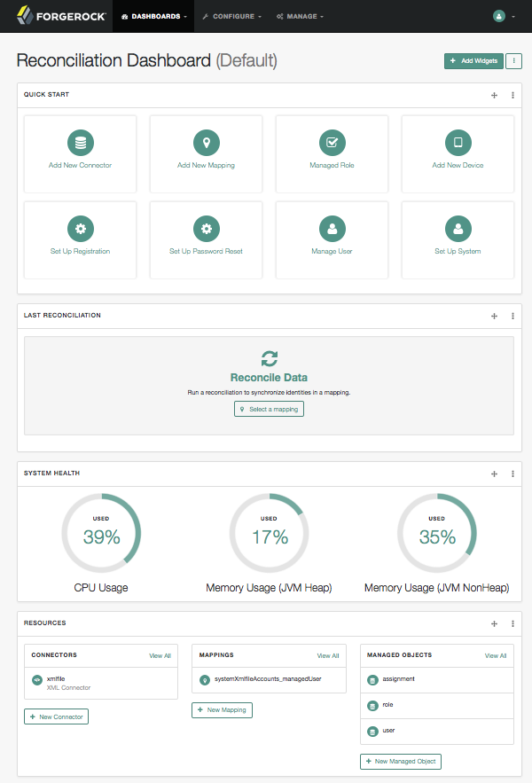Open the Configure menu
532x783 pixels.
pos(231,17)
